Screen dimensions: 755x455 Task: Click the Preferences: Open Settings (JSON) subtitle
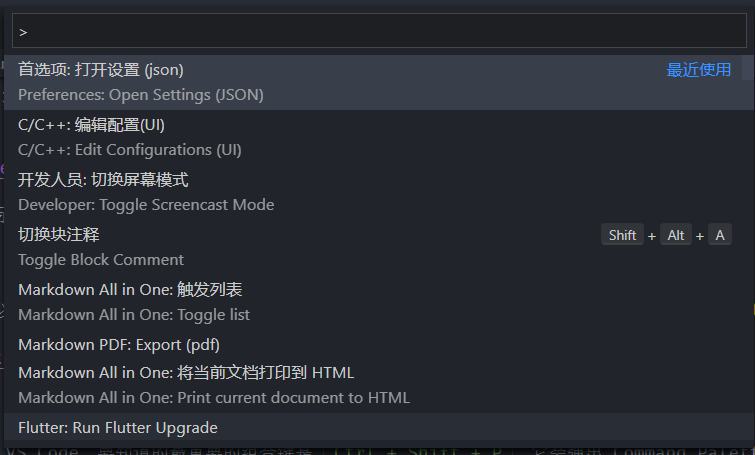(141, 95)
